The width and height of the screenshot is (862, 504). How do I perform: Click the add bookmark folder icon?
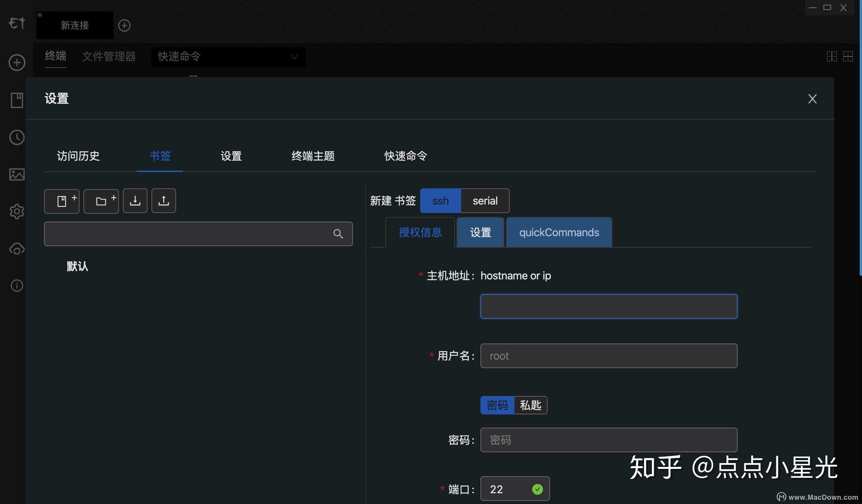pyautogui.click(x=101, y=201)
